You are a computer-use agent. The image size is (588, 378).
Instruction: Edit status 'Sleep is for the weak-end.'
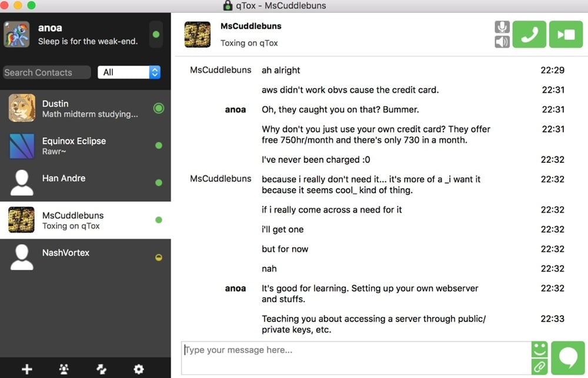click(x=88, y=41)
